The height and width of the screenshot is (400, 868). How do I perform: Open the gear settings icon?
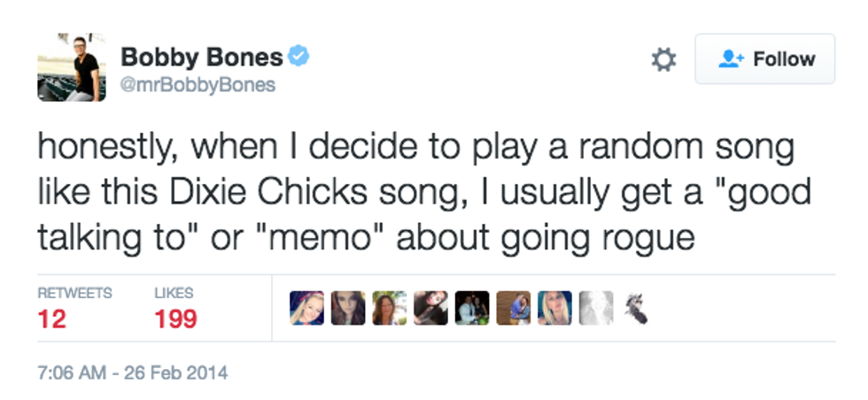coord(663,59)
